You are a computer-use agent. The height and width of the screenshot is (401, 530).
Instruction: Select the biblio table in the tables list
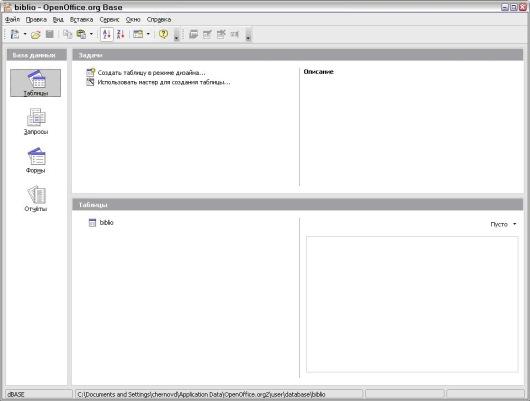coord(106,222)
